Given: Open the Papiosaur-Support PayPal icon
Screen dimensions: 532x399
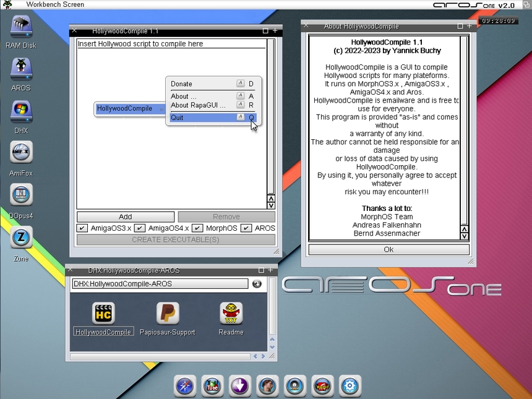Looking at the screenshot, I should [167, 314].
